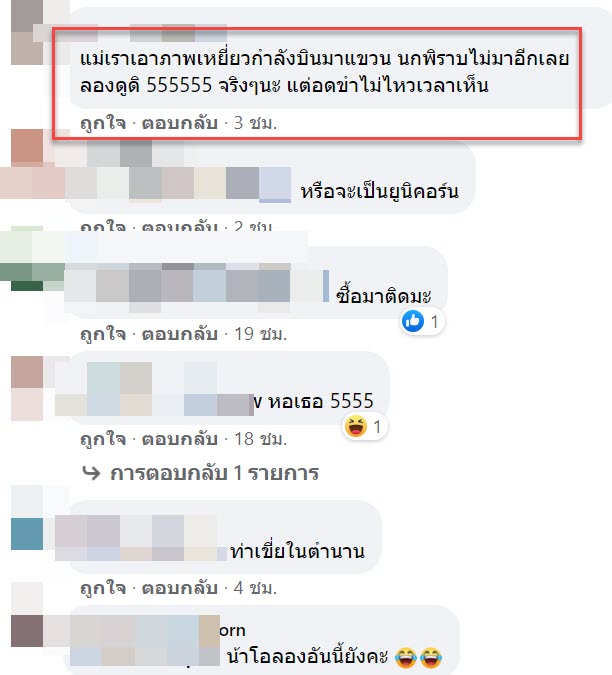Reply to the ซื้อมาติดมะ comment

(x=179, y=334)
